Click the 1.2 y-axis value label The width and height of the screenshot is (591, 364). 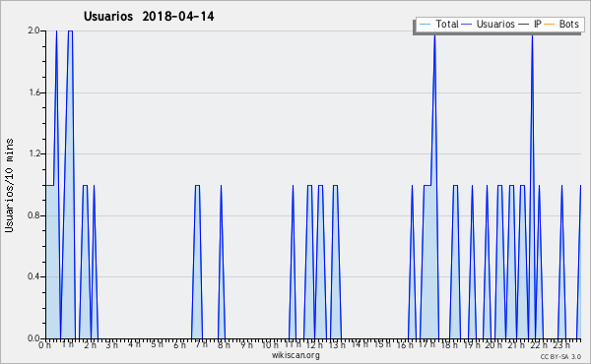(x=33, y=153)
